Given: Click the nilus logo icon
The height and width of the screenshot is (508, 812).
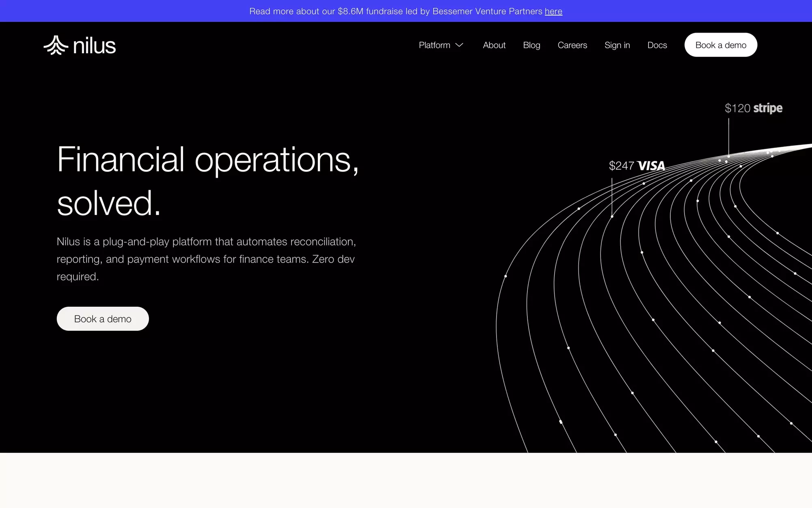Looking at the screenshot, I should point(56,45).
